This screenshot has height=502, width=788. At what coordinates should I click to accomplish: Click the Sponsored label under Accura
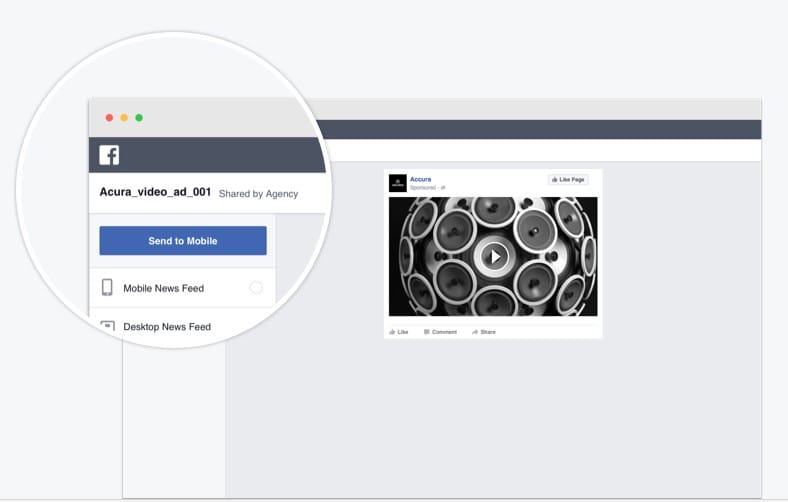(423, 187)
